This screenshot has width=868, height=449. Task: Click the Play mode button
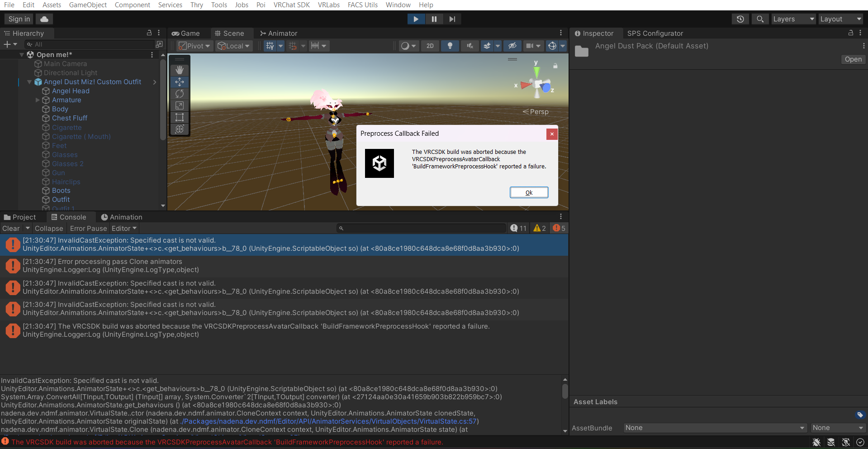[416, 19]
